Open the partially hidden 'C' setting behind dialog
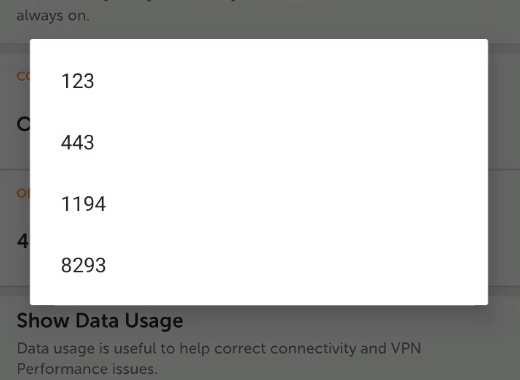This screenshot has height=380, width=520. point(23,124)
